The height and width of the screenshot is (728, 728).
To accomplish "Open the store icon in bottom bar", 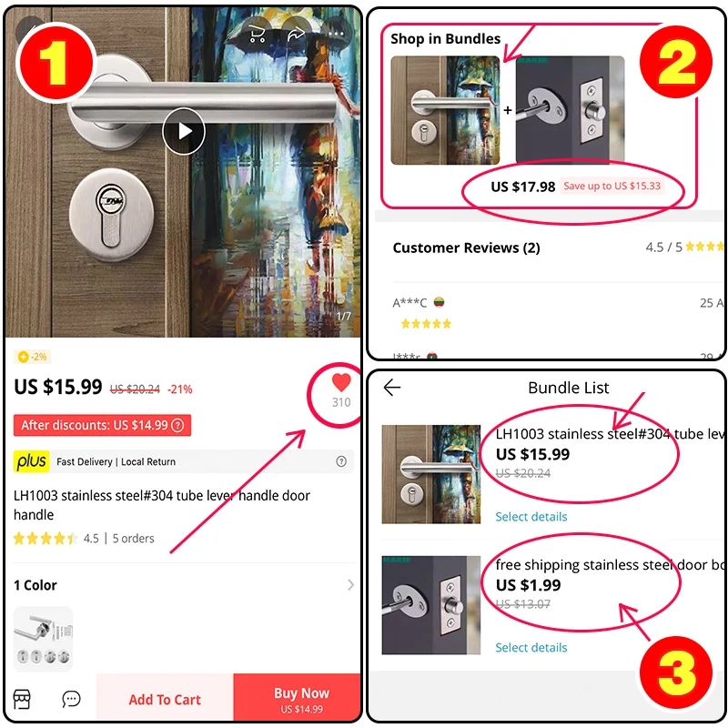I will pyautogui.click(x=22, y=699).
